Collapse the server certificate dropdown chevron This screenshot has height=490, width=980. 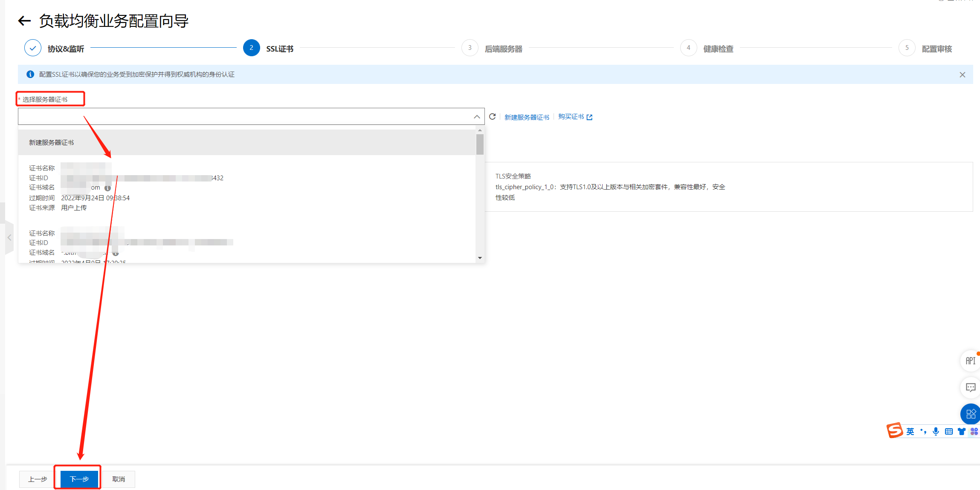[x=477, y=117]
